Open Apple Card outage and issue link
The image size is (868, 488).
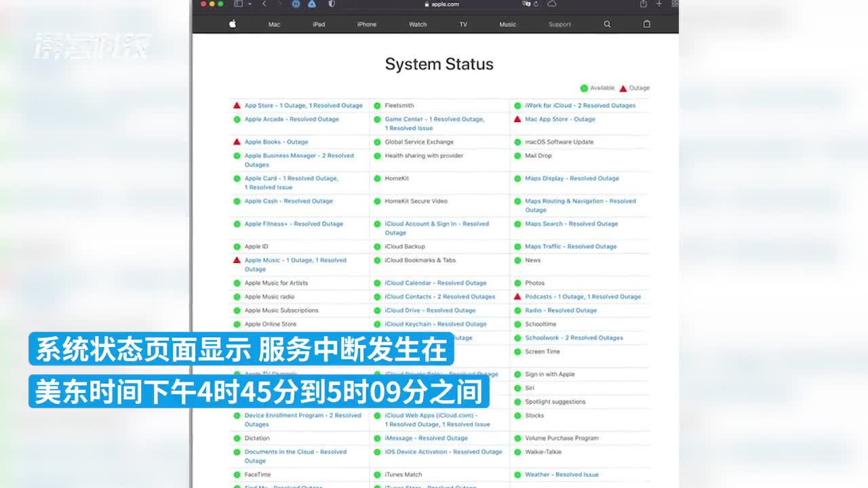(292, 183)
